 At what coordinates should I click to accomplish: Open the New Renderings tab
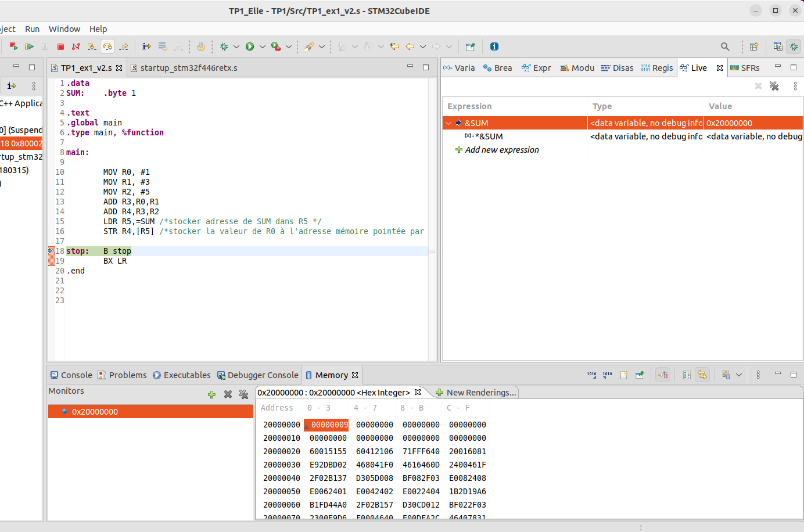pos(476,393)
